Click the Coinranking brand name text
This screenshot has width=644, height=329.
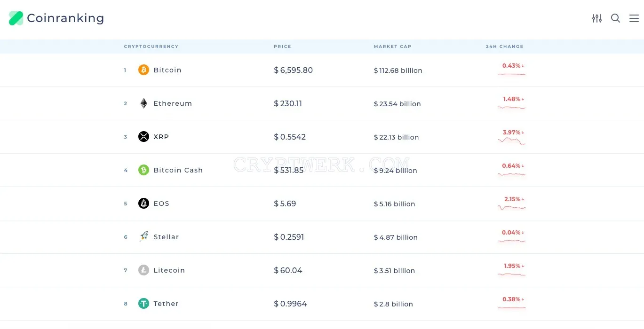point(65,18)
